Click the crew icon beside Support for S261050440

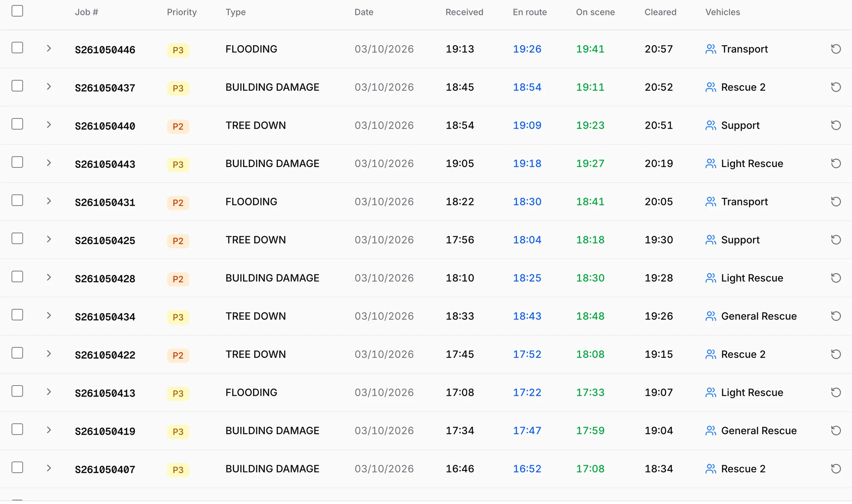[x=711, y=125]
